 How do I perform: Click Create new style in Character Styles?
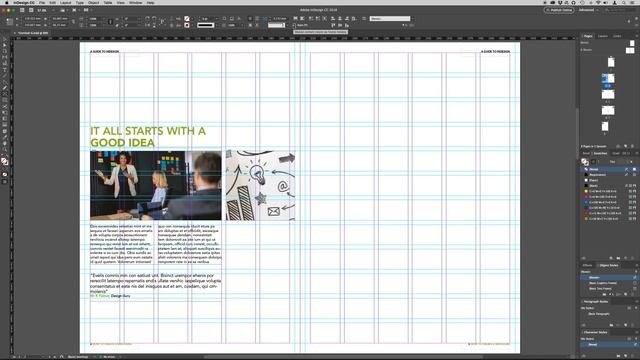coord(626,356)
